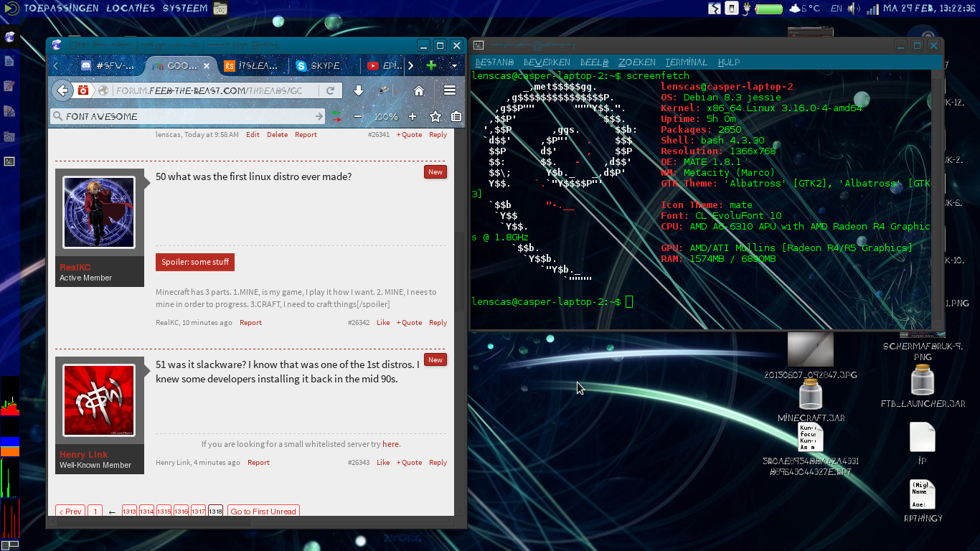
Task: Click Go to First Unread button
Action: pos(263,512)
